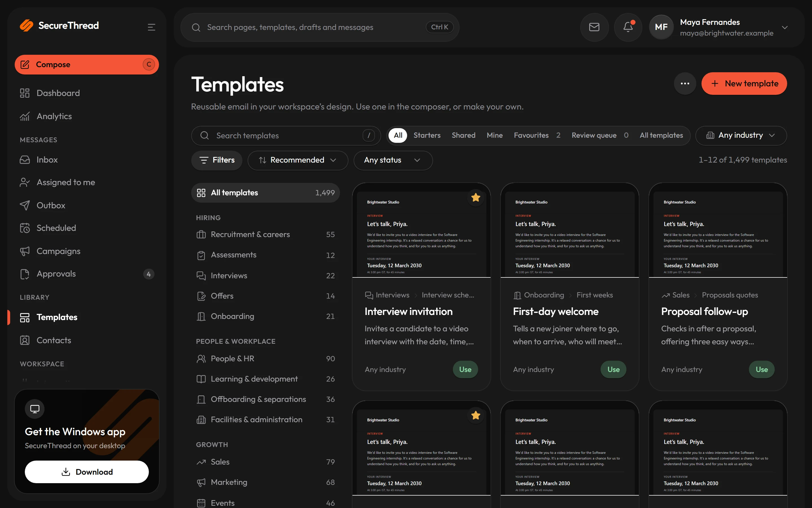Open the Recommended sort dropdown
This screenshot has height=508, width=812.
(x=298, y=160)
